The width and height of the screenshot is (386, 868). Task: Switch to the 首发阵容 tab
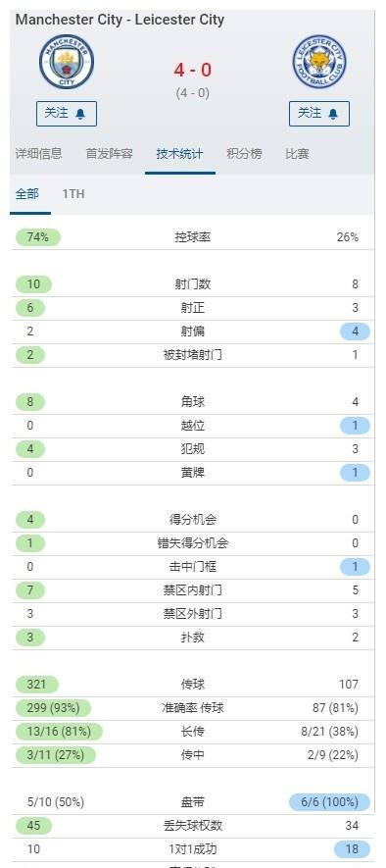pos(109,153)
